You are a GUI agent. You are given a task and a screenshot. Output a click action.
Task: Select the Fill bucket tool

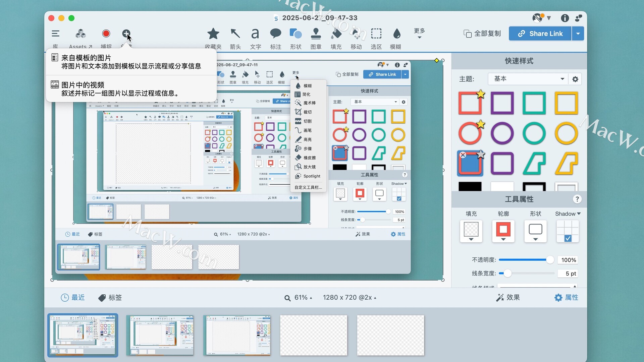coord(336,34)
